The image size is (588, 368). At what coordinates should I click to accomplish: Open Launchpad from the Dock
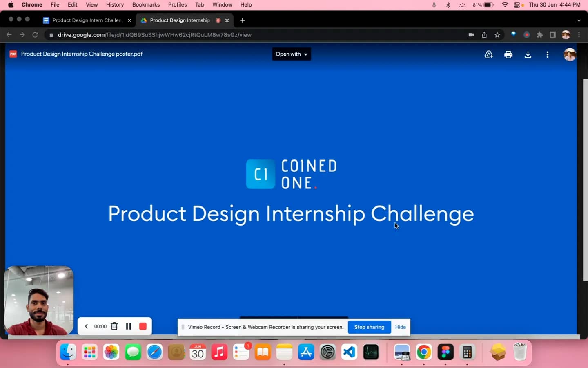click(89, 352)
